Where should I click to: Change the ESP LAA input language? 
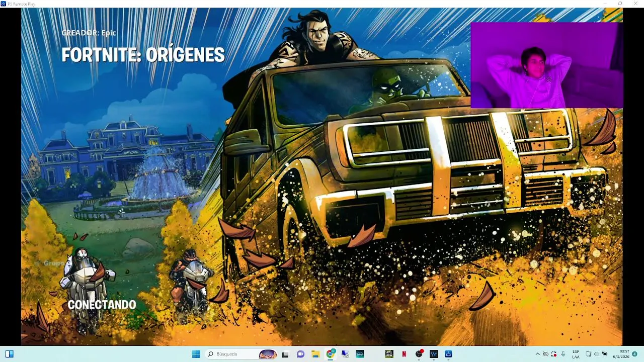(576, 354)
